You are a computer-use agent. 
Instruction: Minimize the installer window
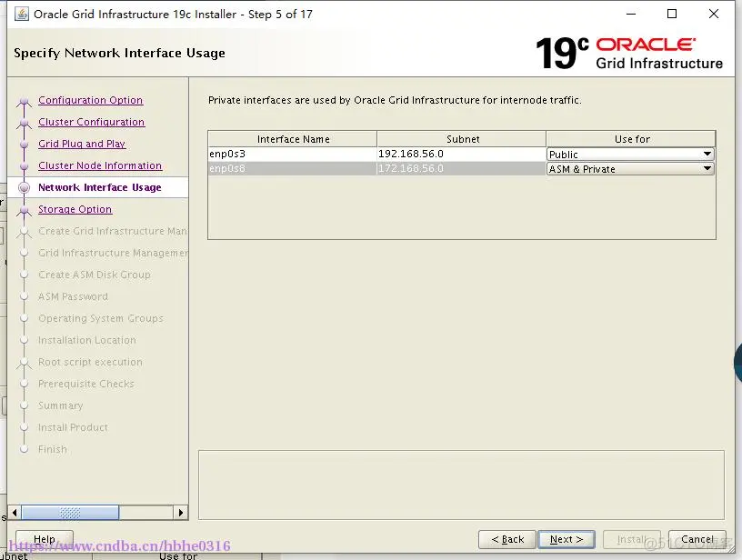[631, 15]
